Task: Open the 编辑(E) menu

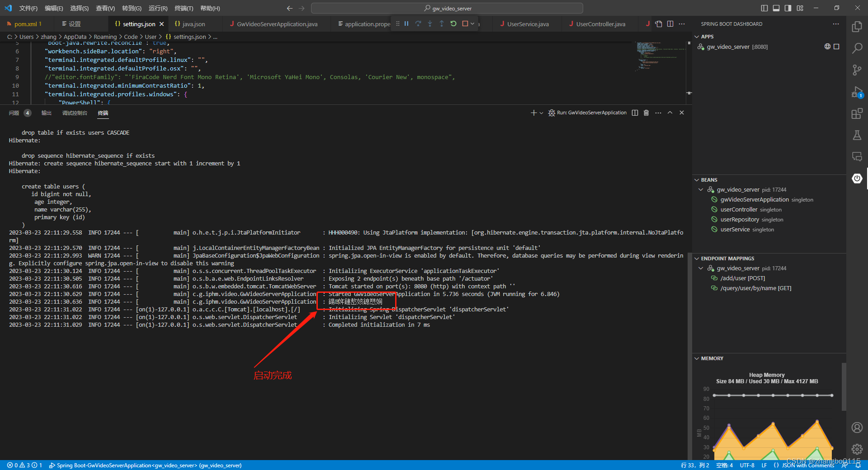Action: pos(54,8)
